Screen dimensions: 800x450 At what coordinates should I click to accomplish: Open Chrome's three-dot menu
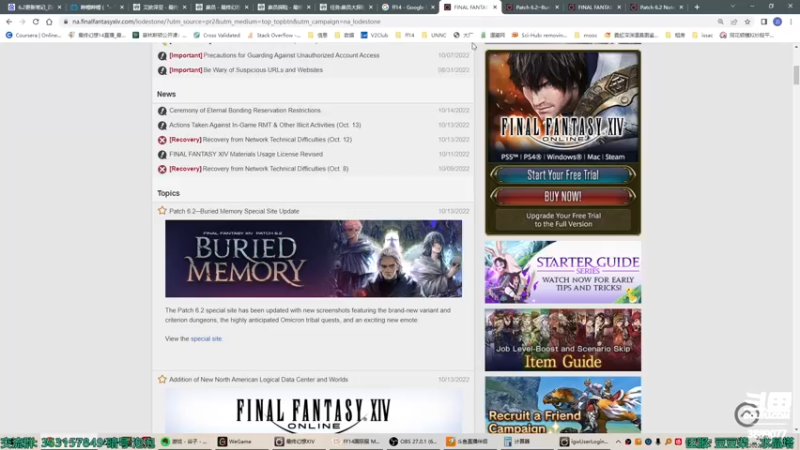tap(791, 22)
